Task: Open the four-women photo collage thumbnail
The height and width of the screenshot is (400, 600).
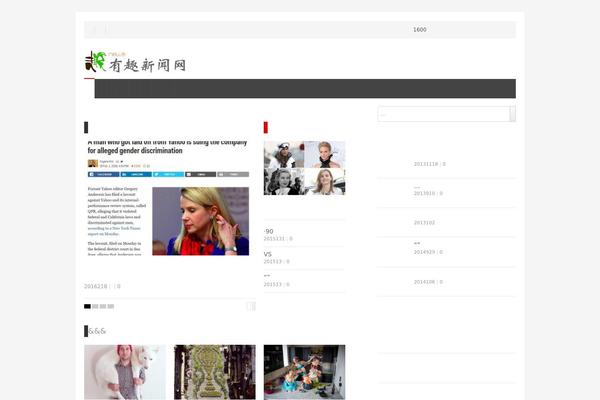Action: pyautogui.click(x=304, y=168)
